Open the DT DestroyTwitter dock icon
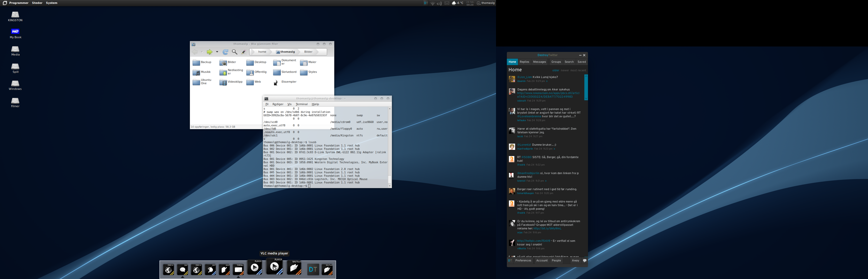 [313, 269]
